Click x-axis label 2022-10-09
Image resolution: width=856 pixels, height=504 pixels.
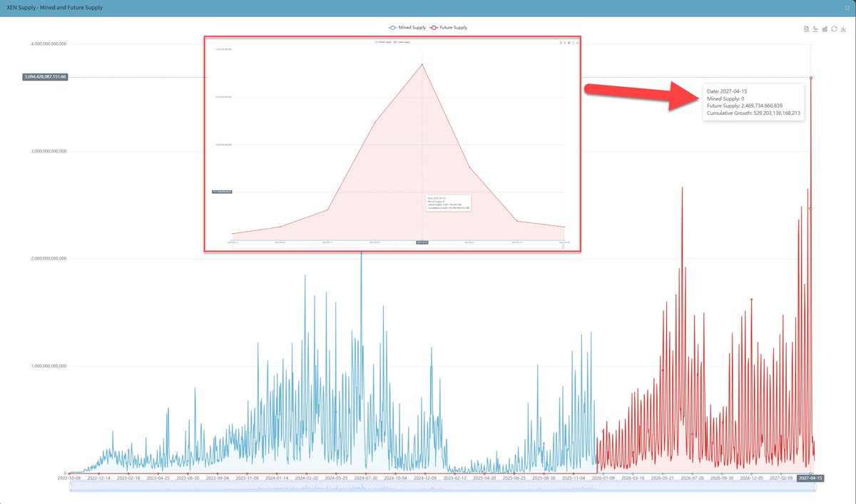(69, 478)
